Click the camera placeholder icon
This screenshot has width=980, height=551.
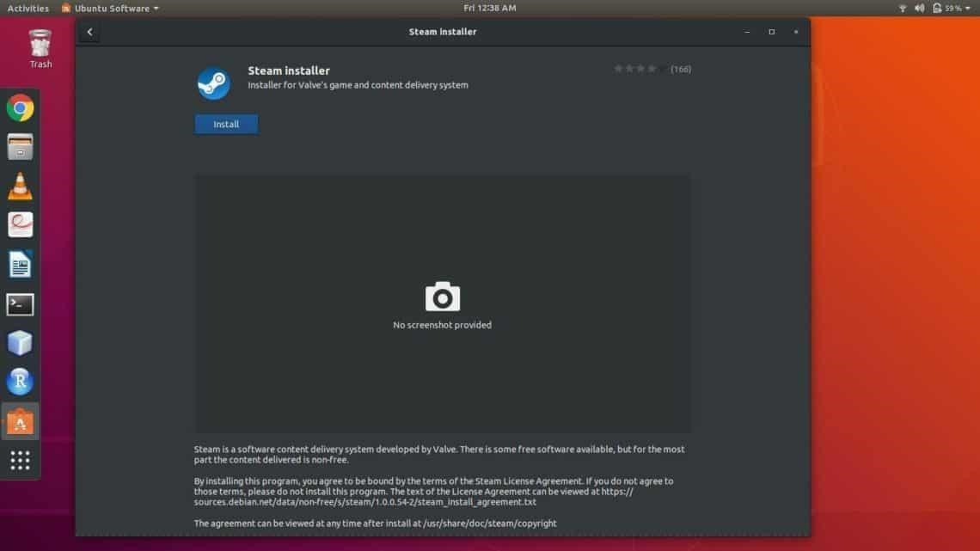tap(443, 297)
